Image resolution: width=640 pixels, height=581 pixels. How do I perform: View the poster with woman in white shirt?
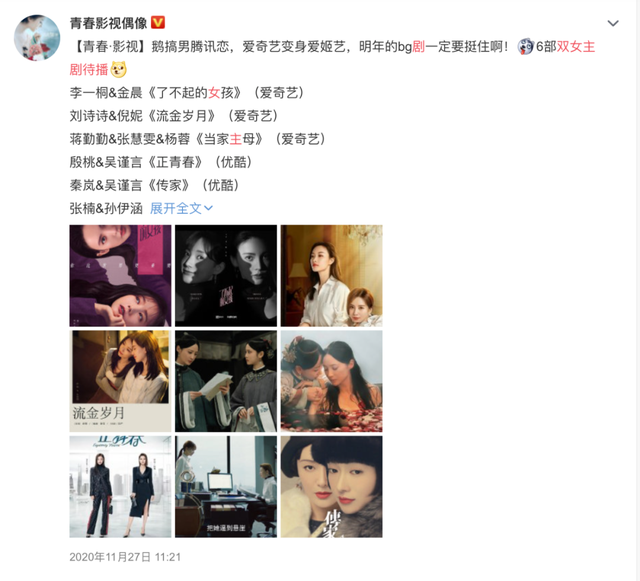[331, 276]
